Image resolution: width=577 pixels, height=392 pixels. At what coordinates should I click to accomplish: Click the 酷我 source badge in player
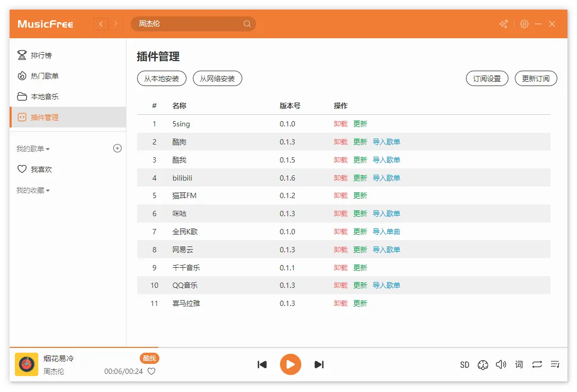pyautogui.click(x=149, y=358)
